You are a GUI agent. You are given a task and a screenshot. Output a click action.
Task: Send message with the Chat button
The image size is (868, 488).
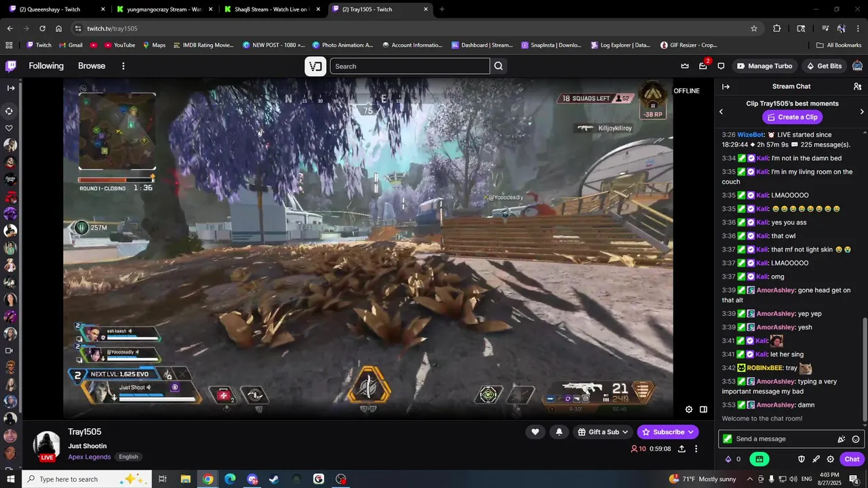tap(852, 459)
